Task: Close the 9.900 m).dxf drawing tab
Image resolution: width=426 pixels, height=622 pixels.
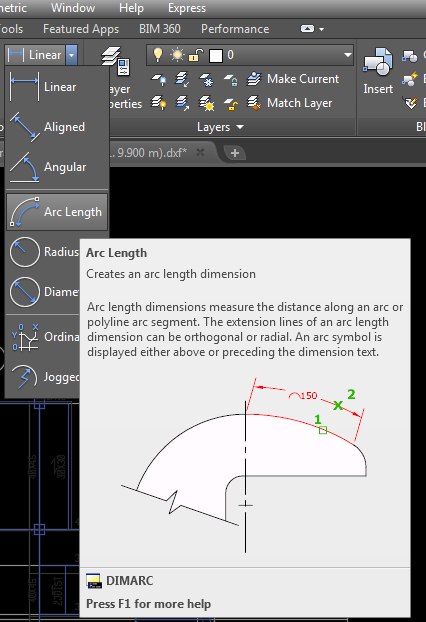Action: (200, 152)
